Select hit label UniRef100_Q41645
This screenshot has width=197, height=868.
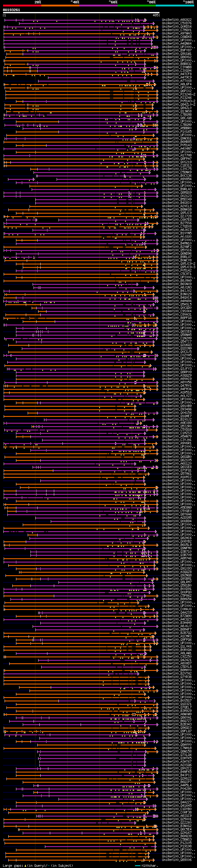(x=177, y=806)
